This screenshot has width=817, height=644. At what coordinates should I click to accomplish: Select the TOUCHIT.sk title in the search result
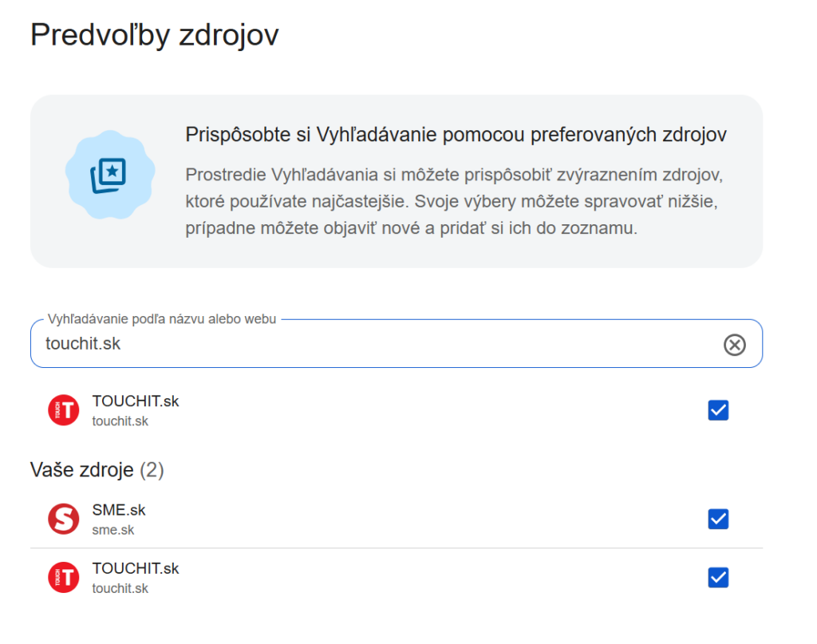[136, 401]
